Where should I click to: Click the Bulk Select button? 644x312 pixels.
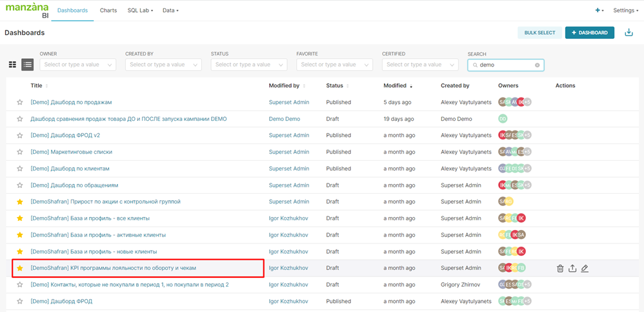tap(539, 32)
